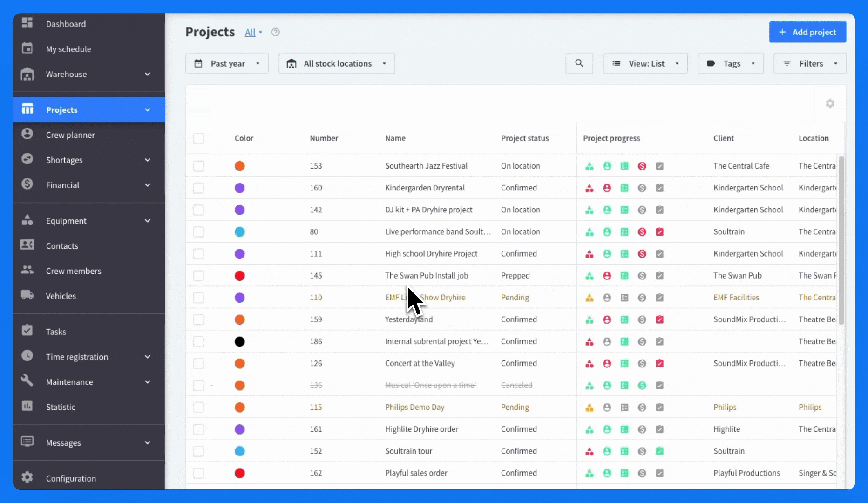The image size is (868, 503).
Task: Open Dashboard from the sidebar
Action: [x=66, y=24]
